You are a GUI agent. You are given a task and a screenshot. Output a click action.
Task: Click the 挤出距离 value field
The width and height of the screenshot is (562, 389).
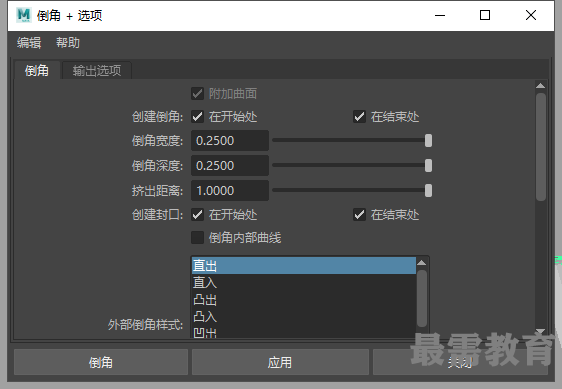tap(230, 191)
